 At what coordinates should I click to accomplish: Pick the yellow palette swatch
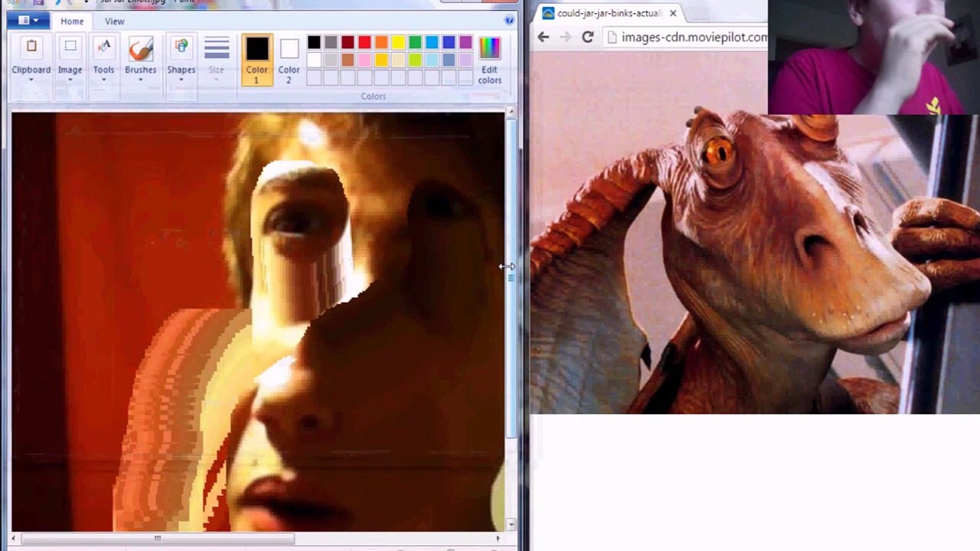pyautogui.click(x=398, y=42)
